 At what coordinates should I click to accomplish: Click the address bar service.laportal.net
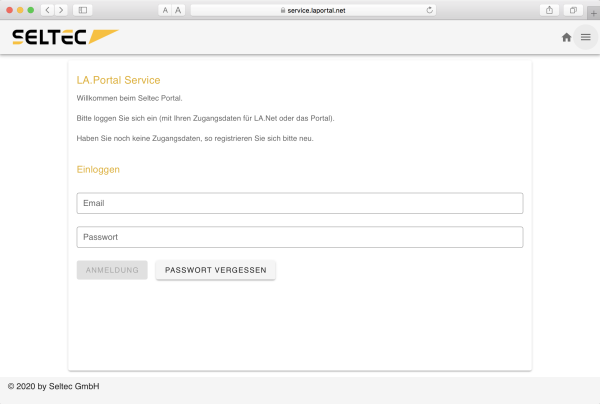pos(313,10)
